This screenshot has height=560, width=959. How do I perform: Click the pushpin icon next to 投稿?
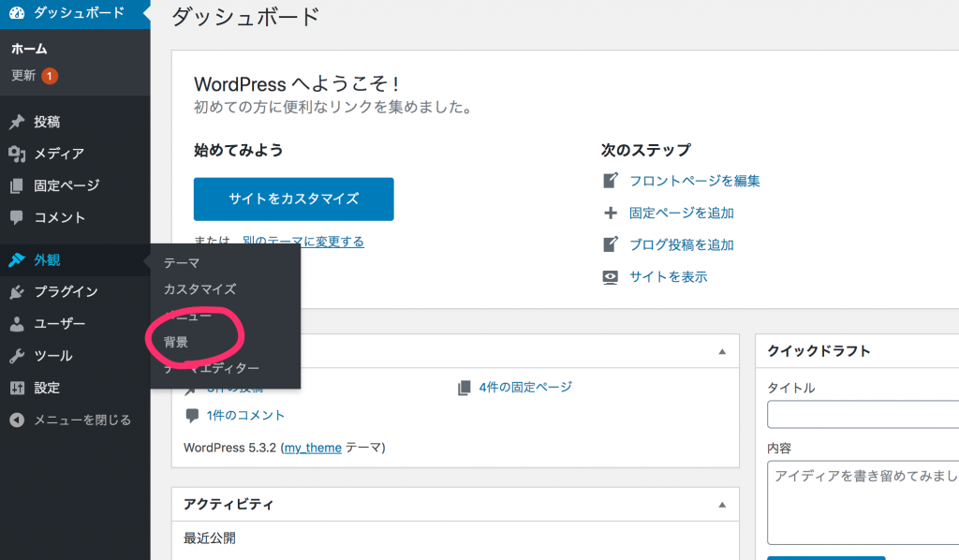tap(17, 122)
